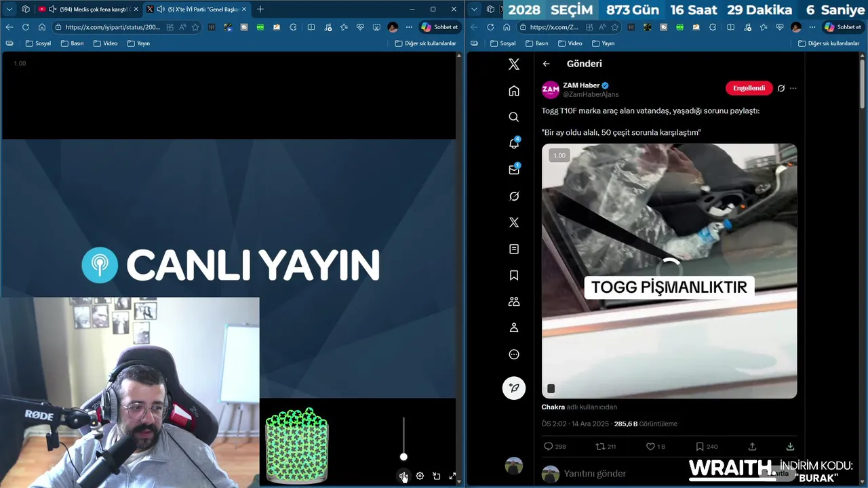Open the X search (magnifier) icon
This screenshot has width=868, height=488.
pyautogui.click(x=514, y=117)
